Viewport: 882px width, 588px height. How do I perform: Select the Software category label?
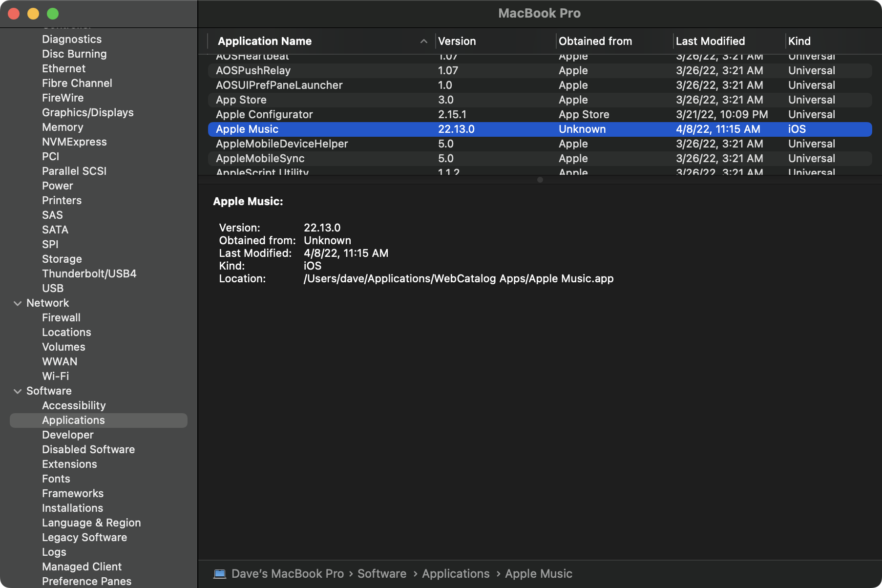[49, 391]
